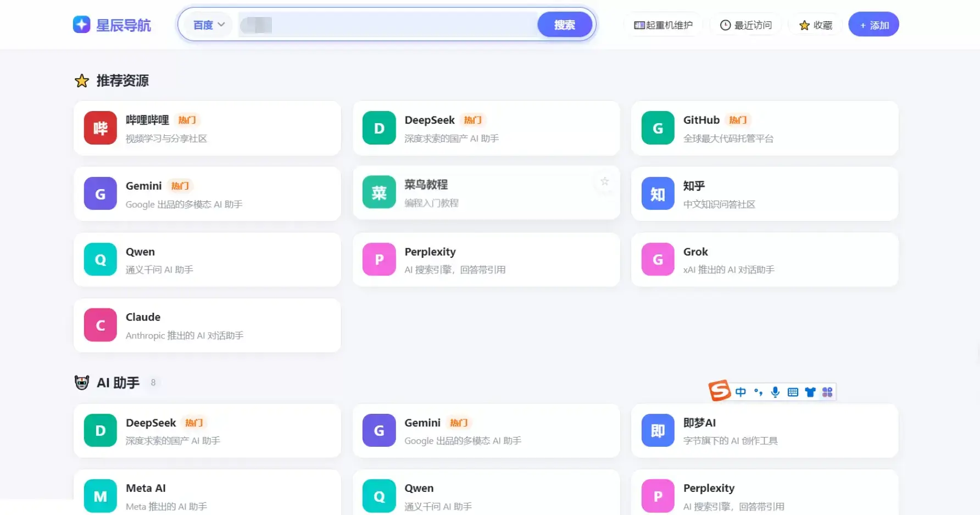Screen dimensions: 980x515
Task: Click the Gemini icon in AI 助手
Action: pos(379,430)
